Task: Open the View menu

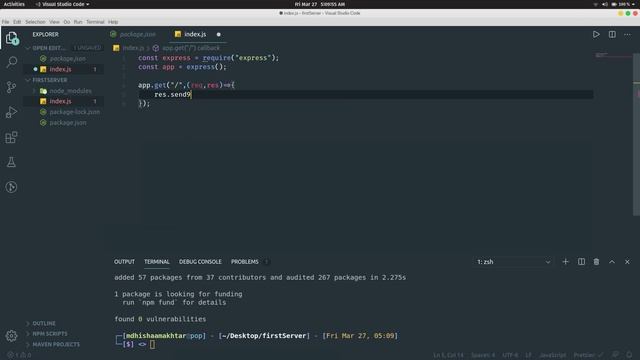Action: click(54, 22)
